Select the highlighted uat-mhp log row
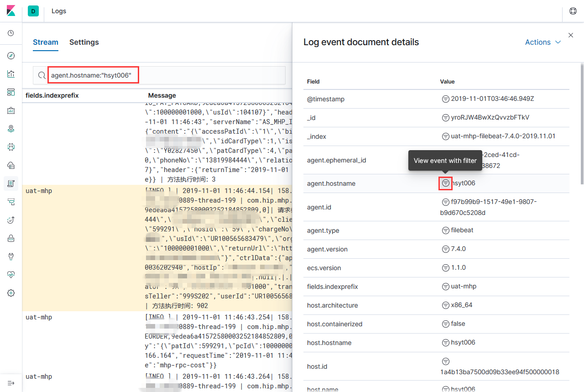The height and width of the screenshot is (392, 584). [157, 248]
